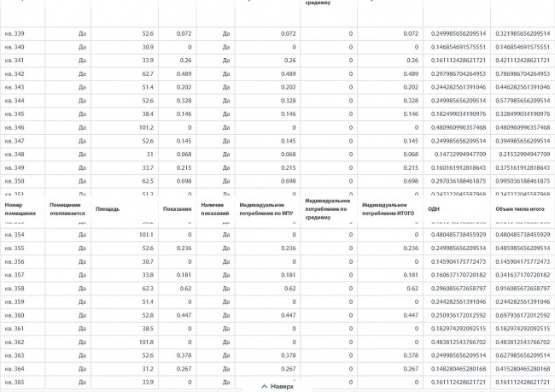Click the Наверх back-to-top link
The height and width of the screenshot is (392, 555).
click(277, 386)
